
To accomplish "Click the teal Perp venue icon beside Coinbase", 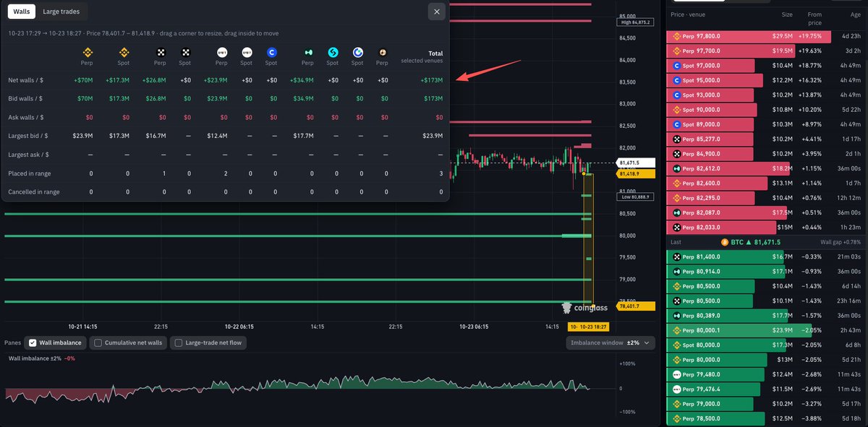I will click(x=308, y=52).
